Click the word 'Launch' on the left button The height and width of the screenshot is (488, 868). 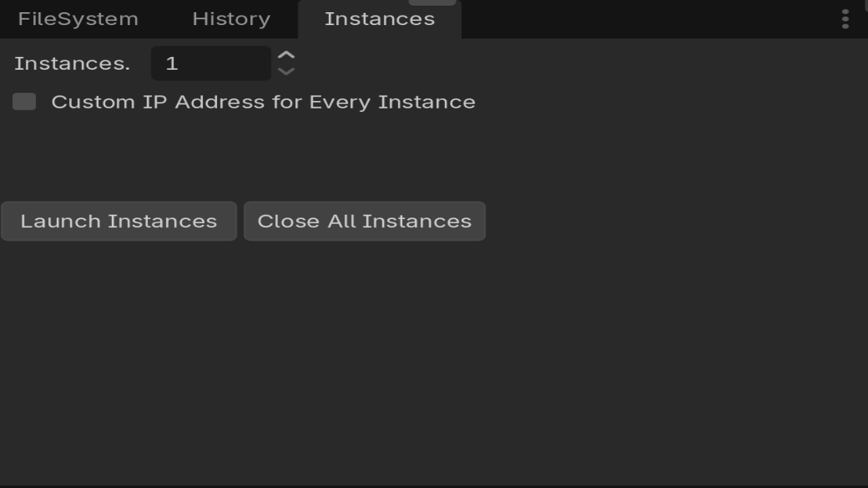tap(60, 222)
